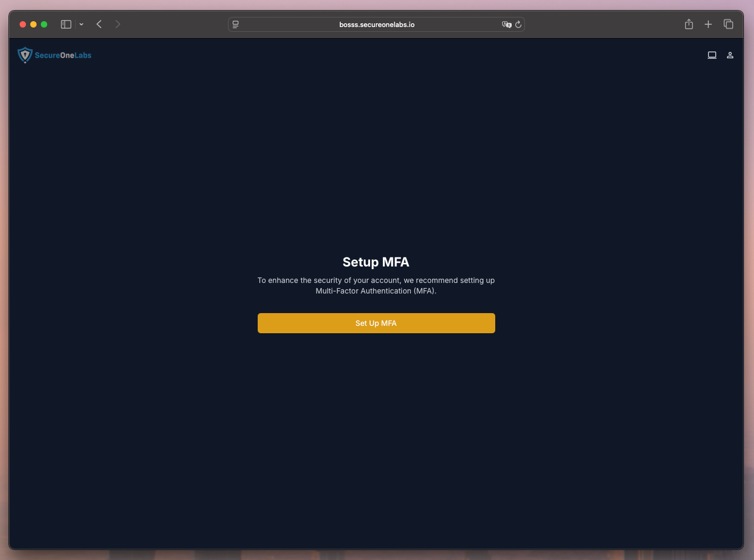The height and width of the screenshot is (560, 754).
Task: Close the browser window
Action: 23,24
